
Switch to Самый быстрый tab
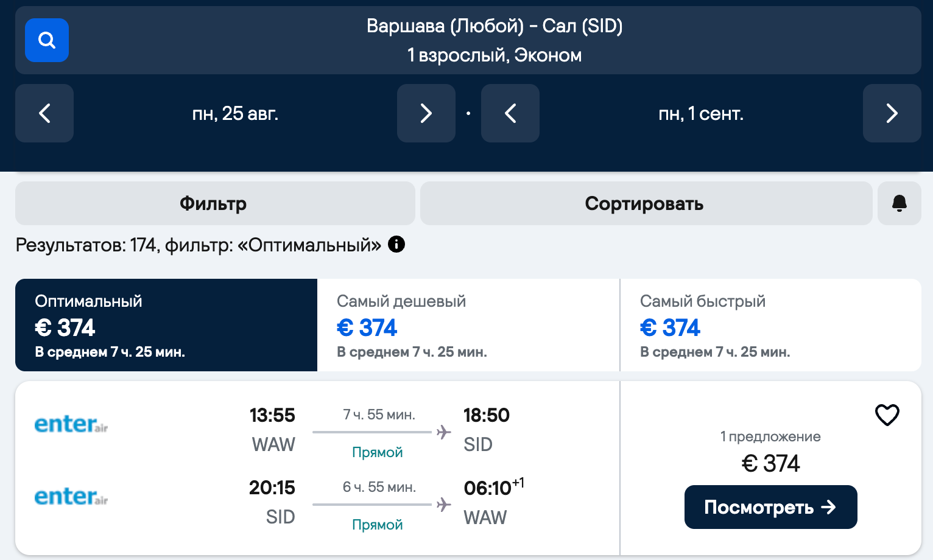(x=770, y=325)
